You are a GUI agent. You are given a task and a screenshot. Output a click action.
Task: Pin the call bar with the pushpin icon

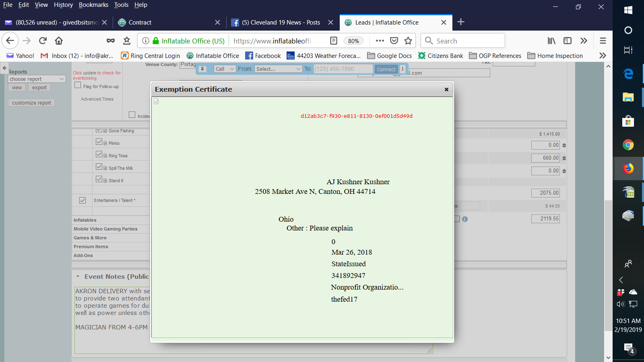[203, 69]
